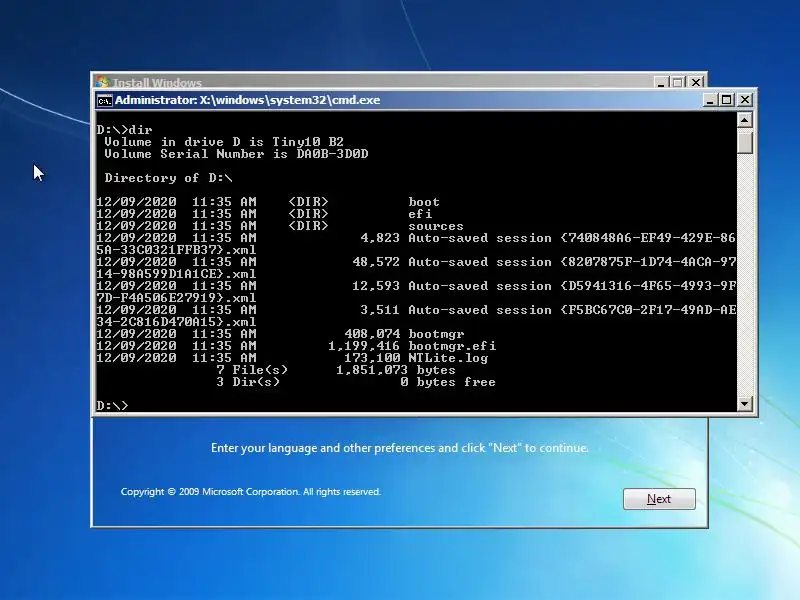Image resolution: width=800 pixels, height=600 pixels.
Task: Click the Volume Serial Number DA0B-3D0D line
Action: pyautogui.click(x=236, y=154)
